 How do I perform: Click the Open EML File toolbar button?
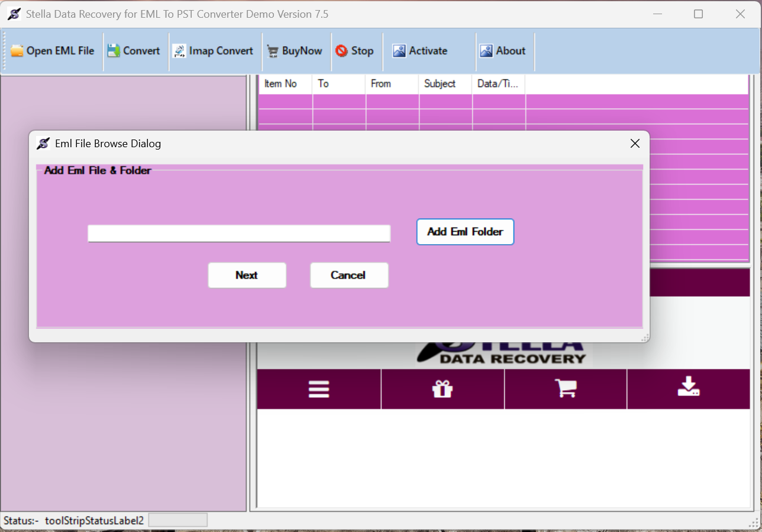pos(53,51)
